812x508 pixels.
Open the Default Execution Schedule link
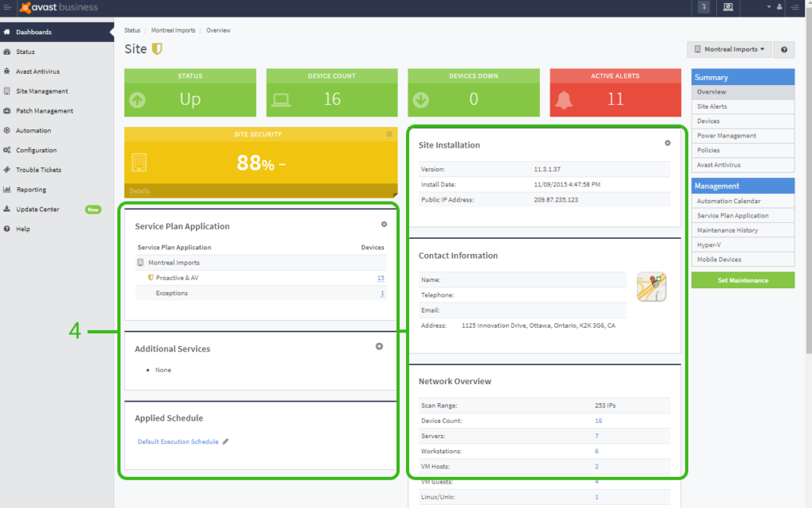click(178, 441)
